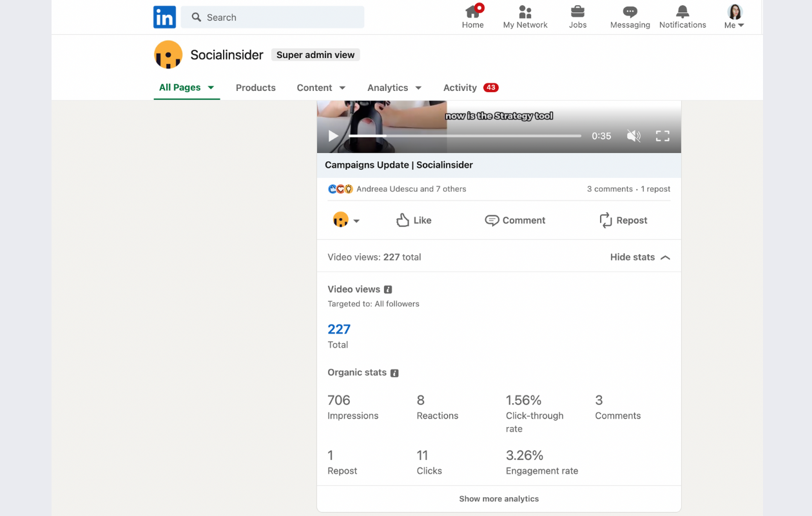Show more analytics for post
Image resolution: width=812 pixels, height=516 pixels.
pyautogui.click(x=499, y=499)
